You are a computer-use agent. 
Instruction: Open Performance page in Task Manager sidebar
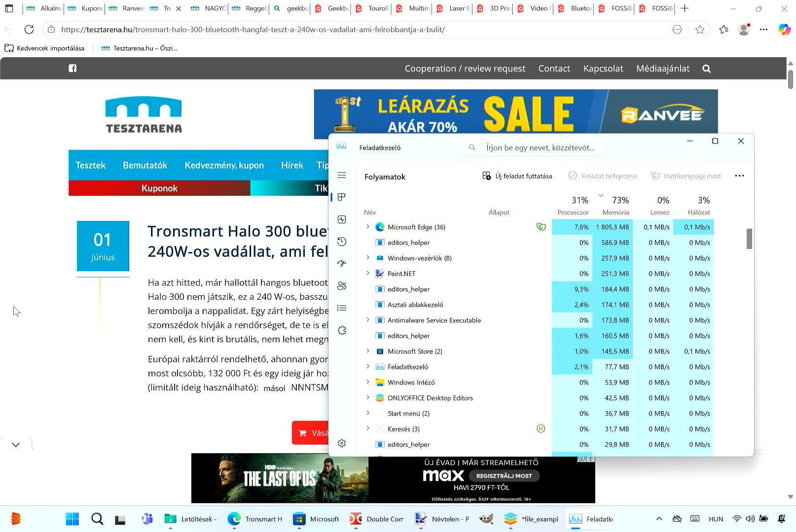pyautogui.click(x=342, y=219)
